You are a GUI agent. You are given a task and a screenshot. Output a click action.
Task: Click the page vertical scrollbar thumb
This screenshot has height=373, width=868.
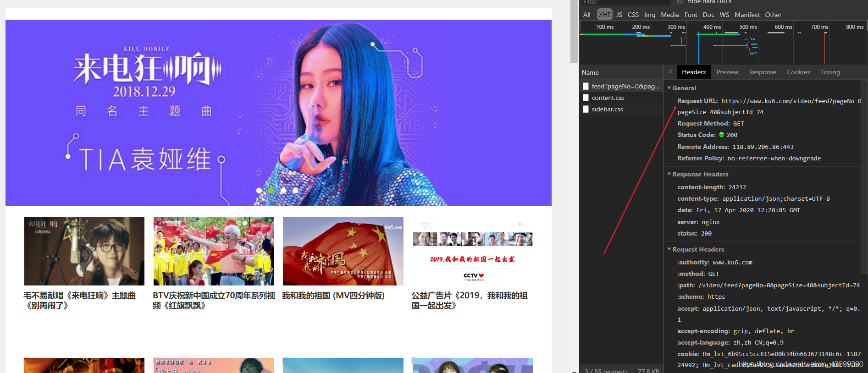(574, 31)
